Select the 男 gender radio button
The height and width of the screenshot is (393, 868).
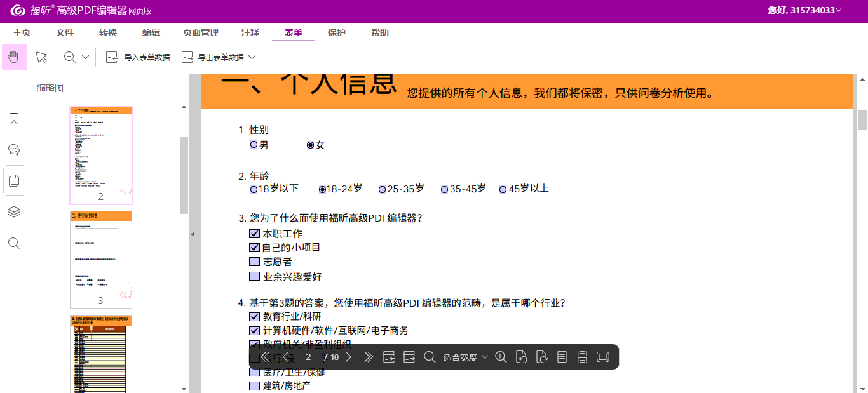[254, 145]
